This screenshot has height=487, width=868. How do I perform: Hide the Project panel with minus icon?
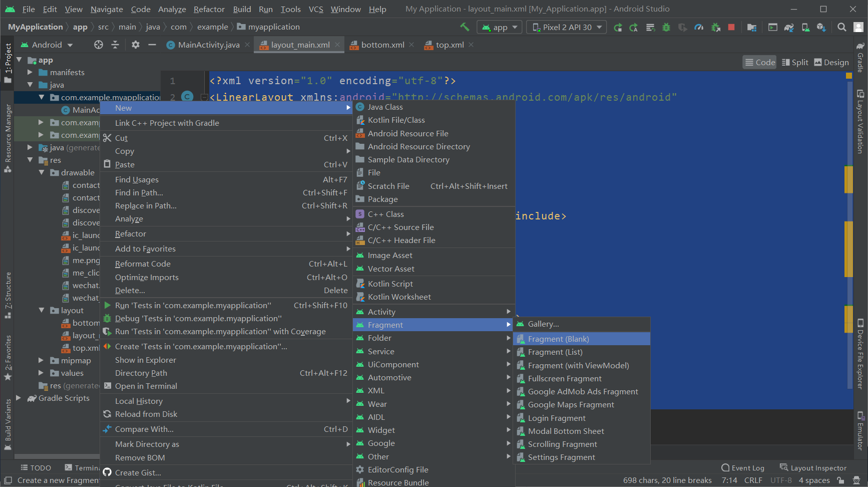tap(152, 45)
